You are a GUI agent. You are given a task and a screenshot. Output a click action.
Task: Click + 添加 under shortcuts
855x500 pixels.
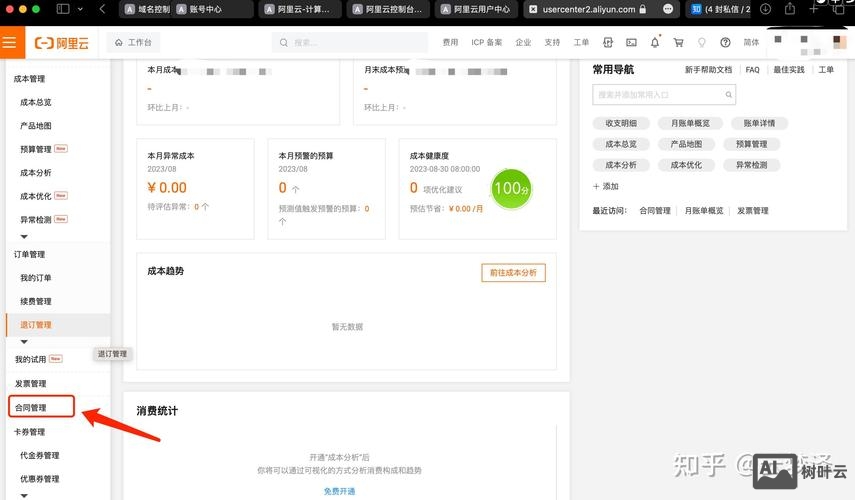605,186
